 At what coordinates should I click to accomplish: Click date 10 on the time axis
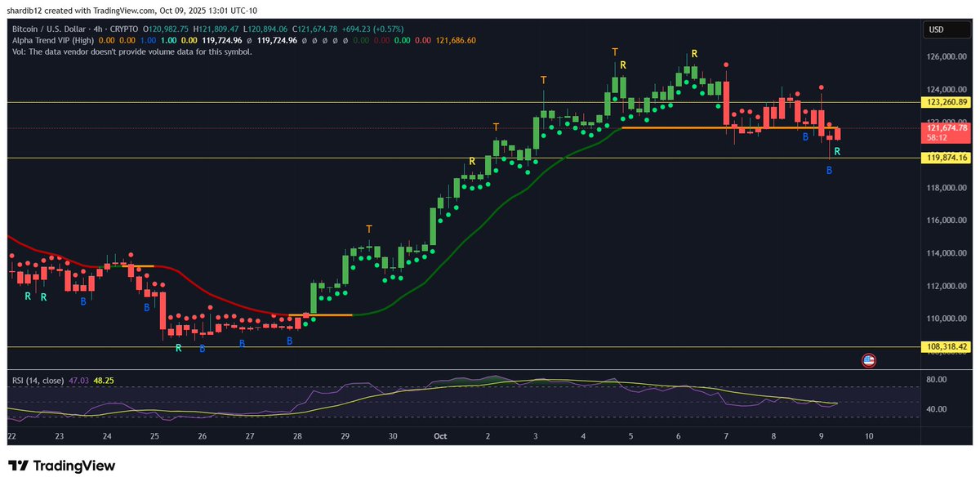coord(869,437)
